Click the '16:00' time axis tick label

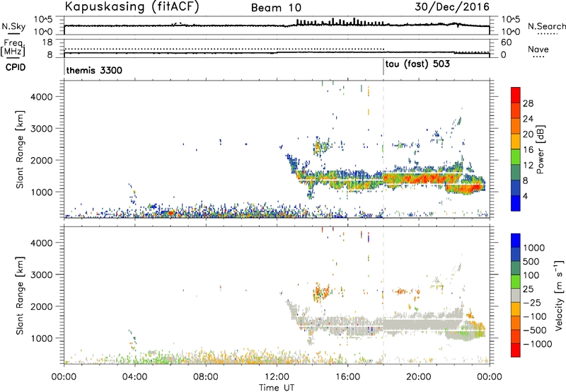click(x=347, y=377)
